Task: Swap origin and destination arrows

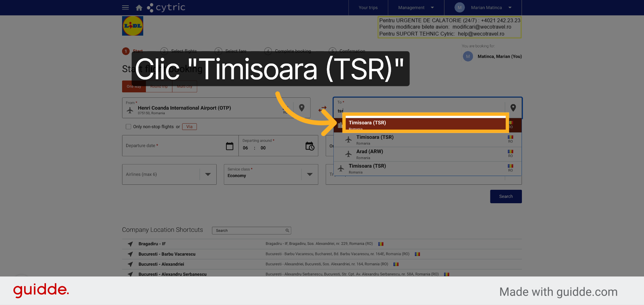Action: (x=322, y=109)
